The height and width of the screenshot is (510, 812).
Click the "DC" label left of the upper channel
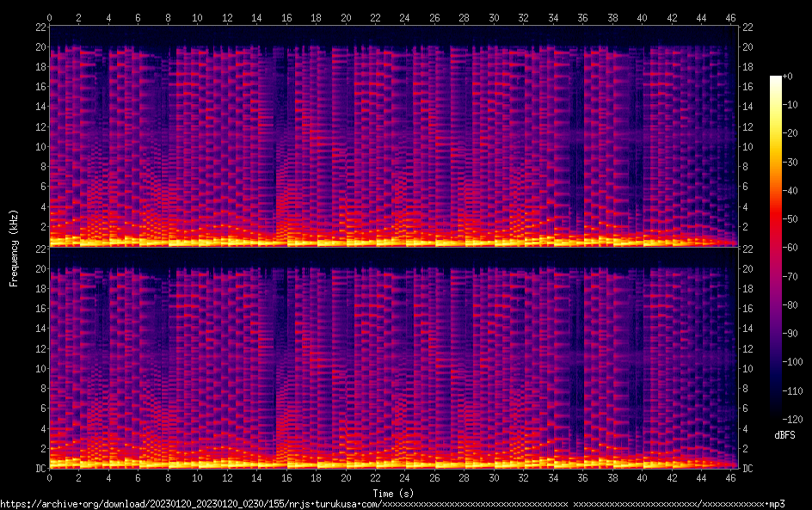38,247
